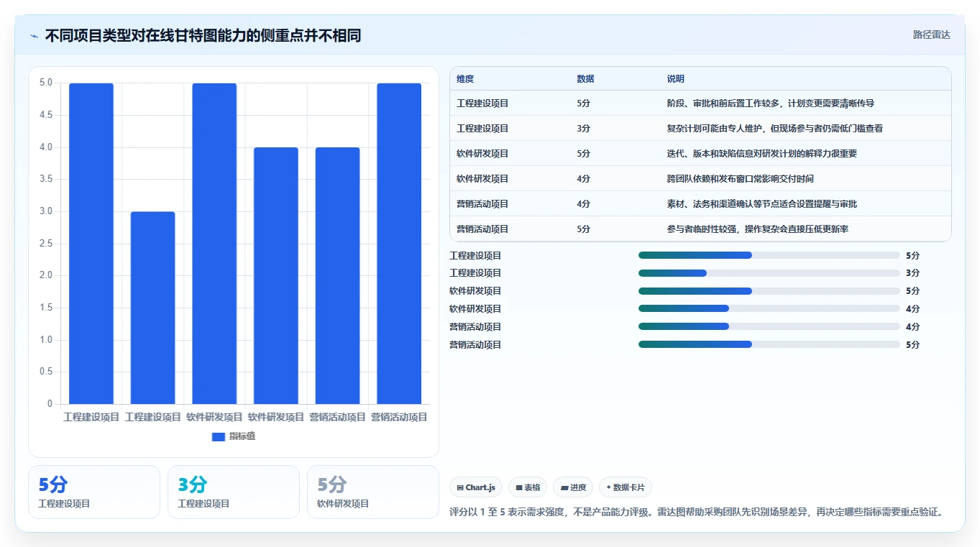The image size is (980, 547).
Task: Click the 工程建设项目 dimension cell in the 阶段、审批 row
Action: click(482, 104)
